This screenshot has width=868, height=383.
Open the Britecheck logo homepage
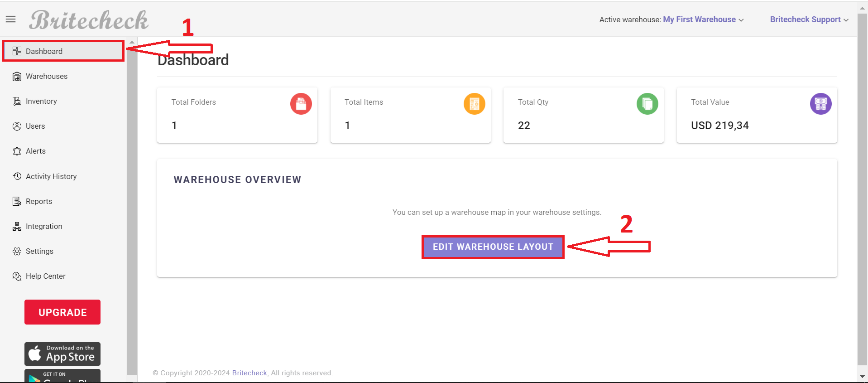point(89,20)
